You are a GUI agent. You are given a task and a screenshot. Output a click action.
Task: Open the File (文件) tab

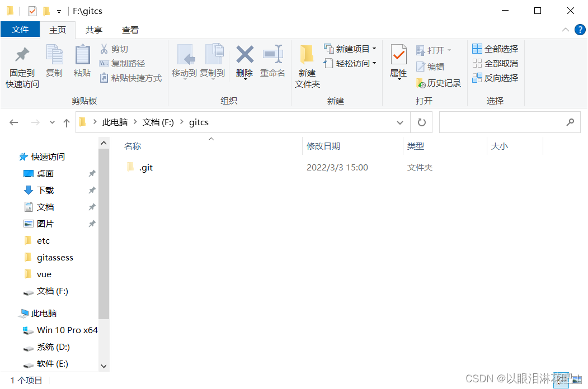coord(20,29)
